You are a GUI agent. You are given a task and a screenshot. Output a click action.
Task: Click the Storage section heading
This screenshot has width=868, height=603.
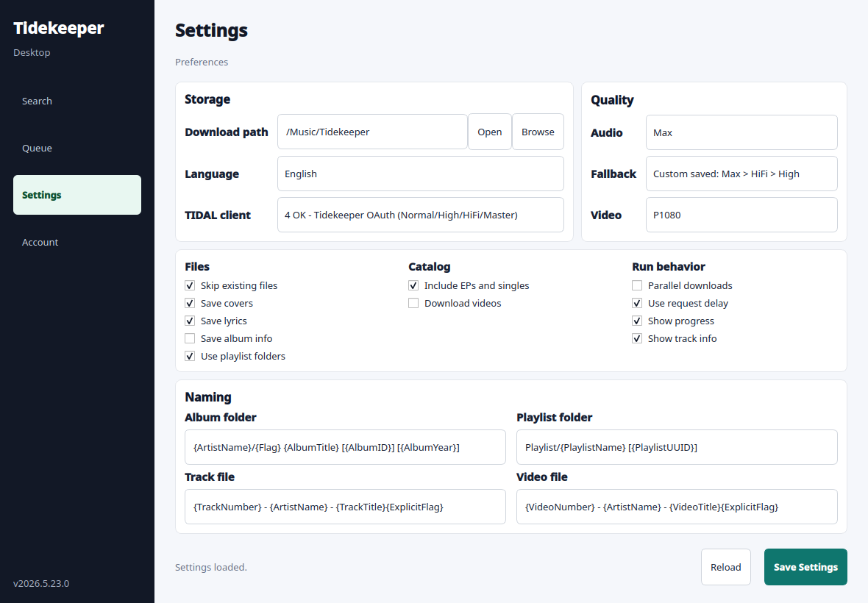coord(207,99)
